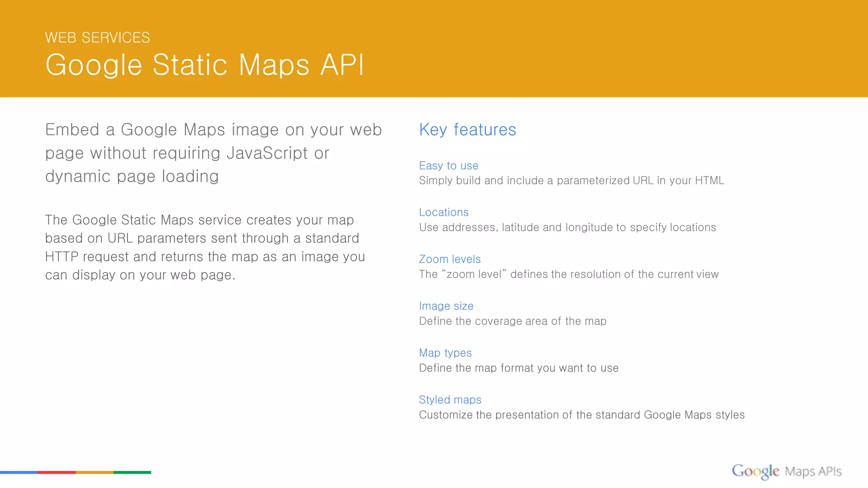Select the 'Map types' feature heading
The height and width of the screenshot is (488, 868).
(445, 353)
